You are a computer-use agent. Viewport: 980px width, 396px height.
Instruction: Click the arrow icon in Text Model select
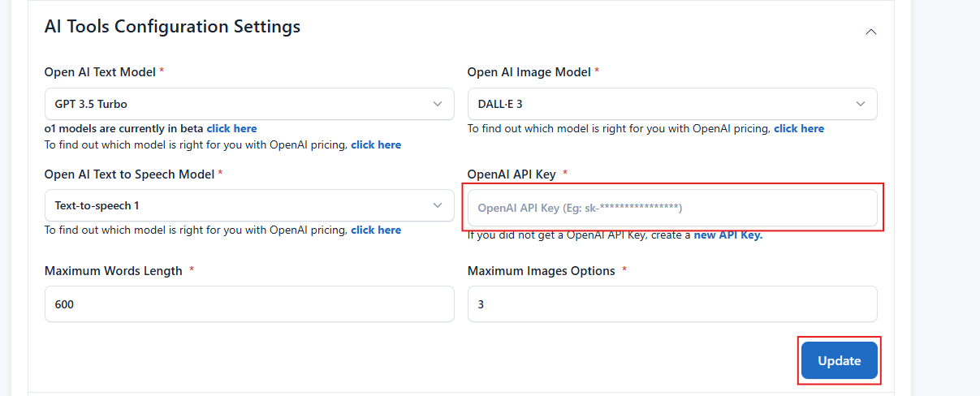(438, 104)
